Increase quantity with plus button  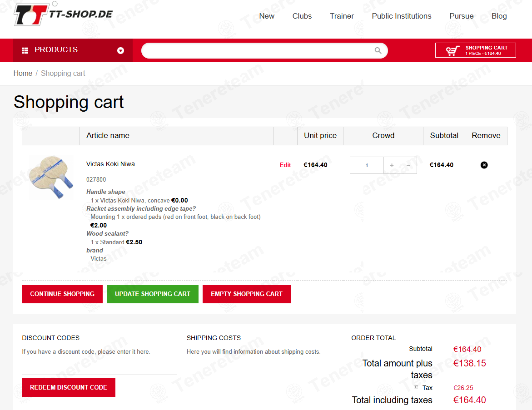pyautogui.click(x=392, y=165)
